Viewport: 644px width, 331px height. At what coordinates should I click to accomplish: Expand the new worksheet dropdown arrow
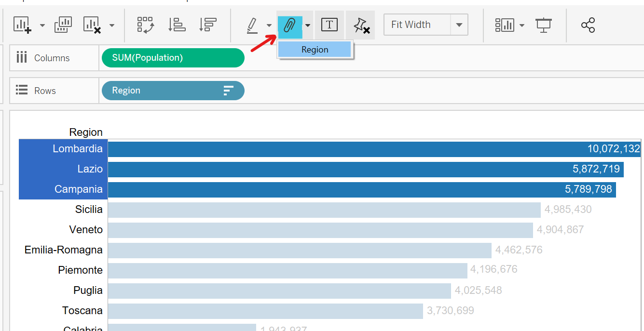click(x=42, y=25)
